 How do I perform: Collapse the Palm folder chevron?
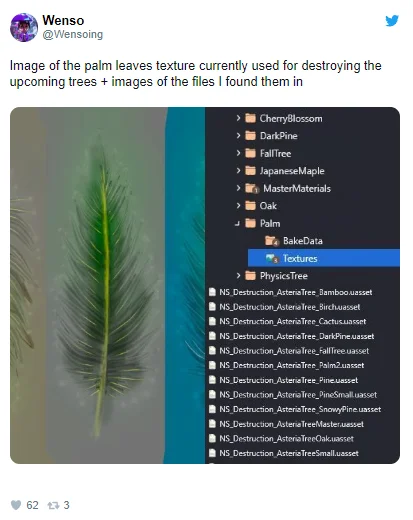click(x=237, y=223)
